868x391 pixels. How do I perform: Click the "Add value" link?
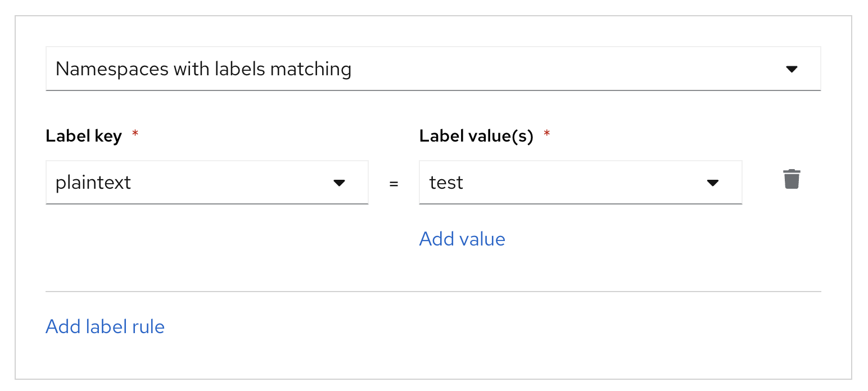pyautogui.click(x=462, y=239)
